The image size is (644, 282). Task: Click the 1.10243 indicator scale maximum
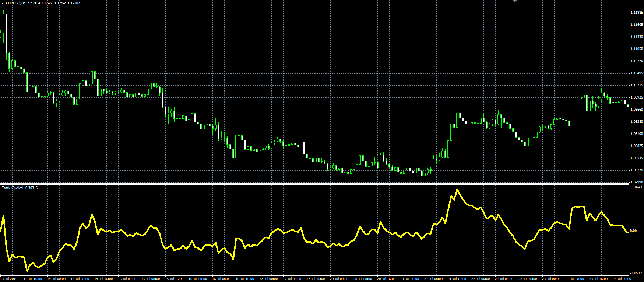click(637, 187)
